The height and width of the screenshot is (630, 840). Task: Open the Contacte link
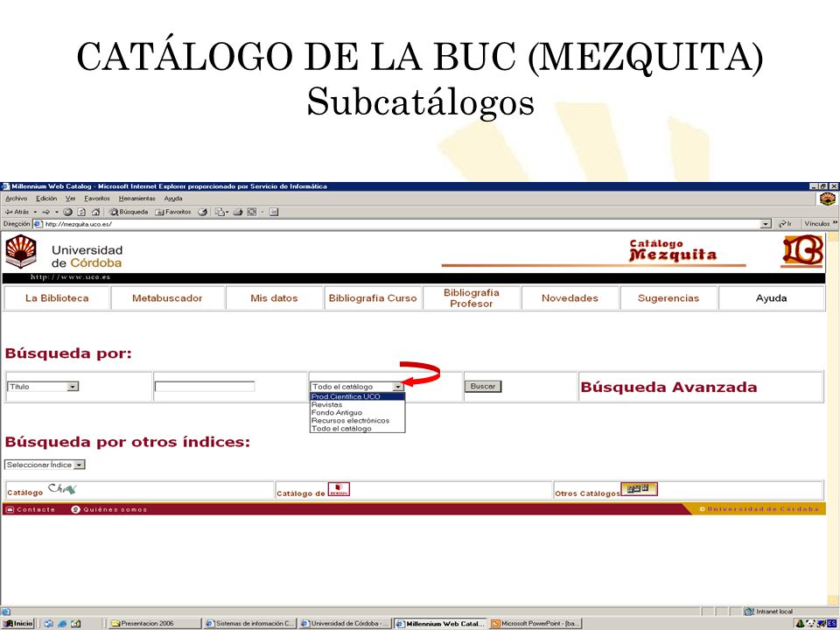(x=31, y=509)
